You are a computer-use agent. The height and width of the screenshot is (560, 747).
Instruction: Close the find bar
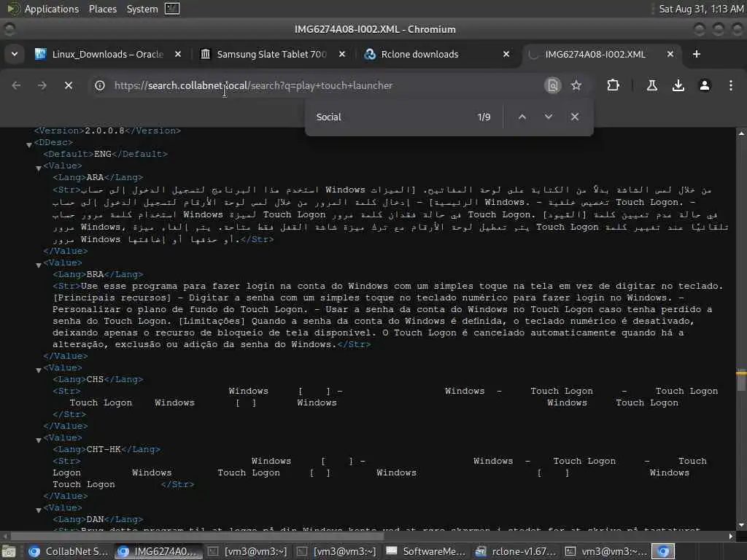tap(575, 117)
